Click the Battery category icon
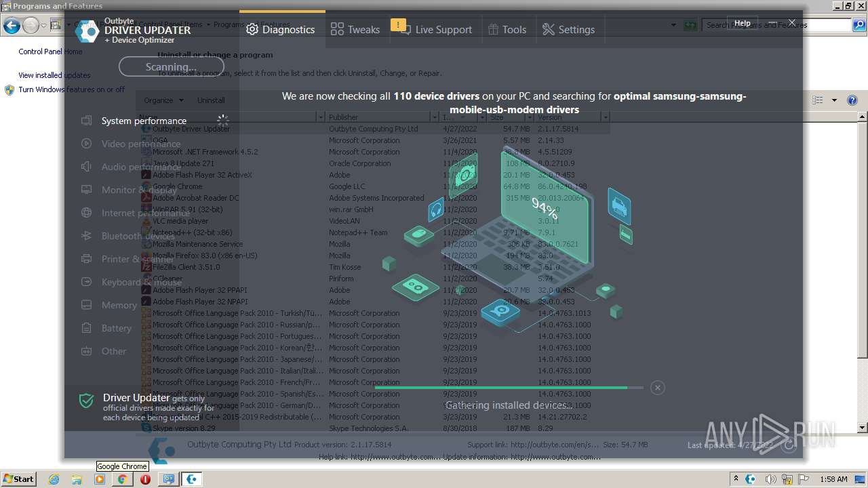The image size is (868, 488). point(86,328)
